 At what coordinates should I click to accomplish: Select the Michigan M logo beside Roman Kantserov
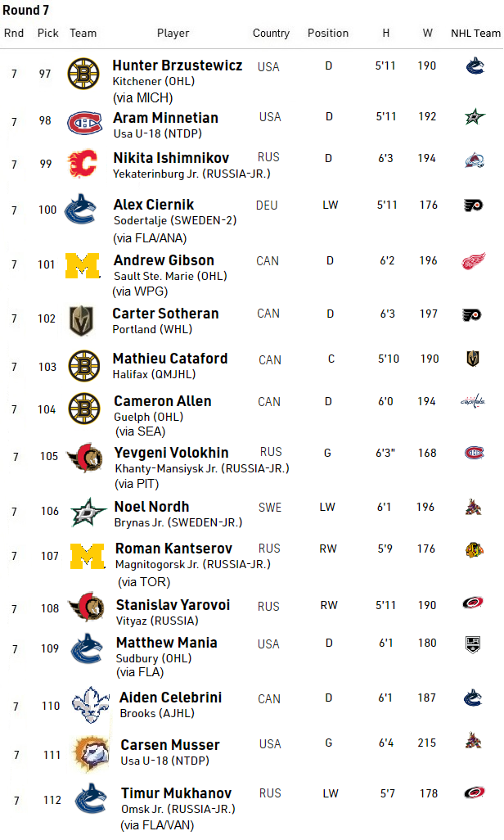(x=87, y=556)
